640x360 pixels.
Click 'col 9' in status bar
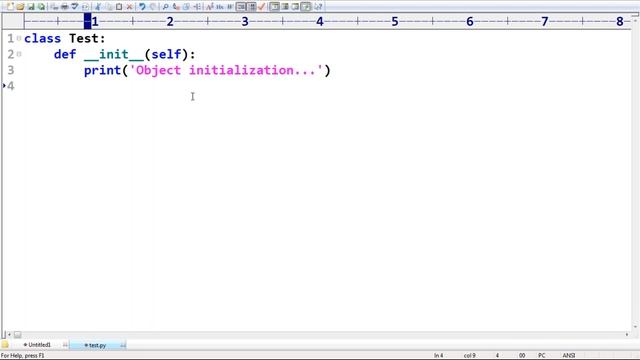pyautogui.click(x=469, y=356)
